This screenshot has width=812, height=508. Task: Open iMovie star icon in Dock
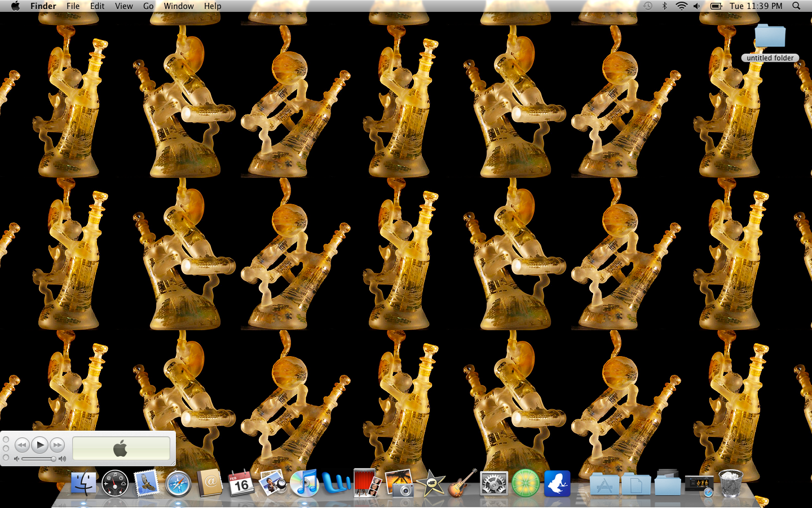click(431, 484)
